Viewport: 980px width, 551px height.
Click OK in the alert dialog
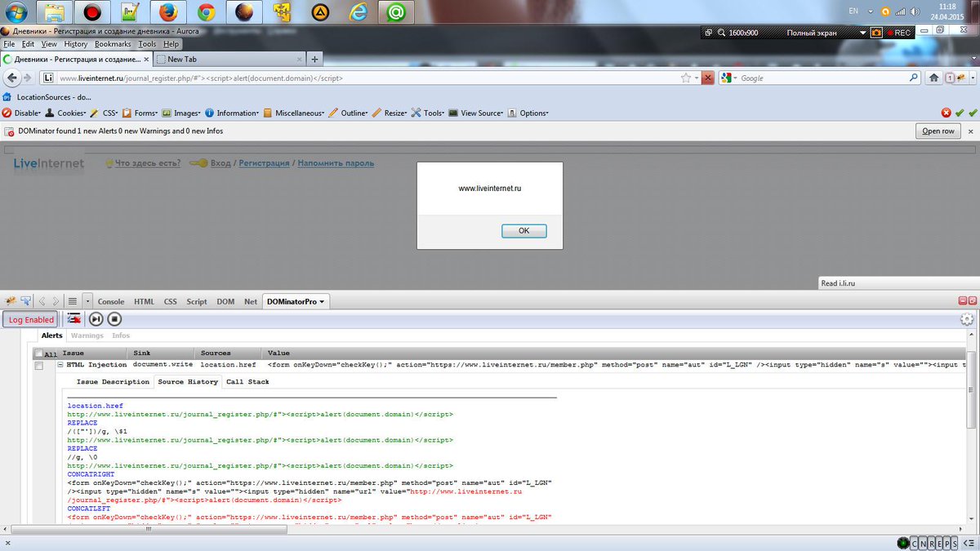pyautogui.click(x=523, y=231)
